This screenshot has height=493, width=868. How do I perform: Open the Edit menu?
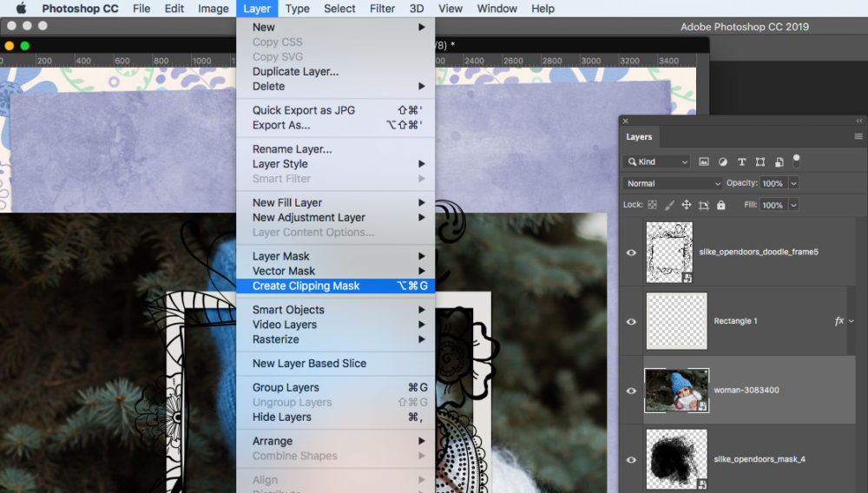click(x=174, y=9)
